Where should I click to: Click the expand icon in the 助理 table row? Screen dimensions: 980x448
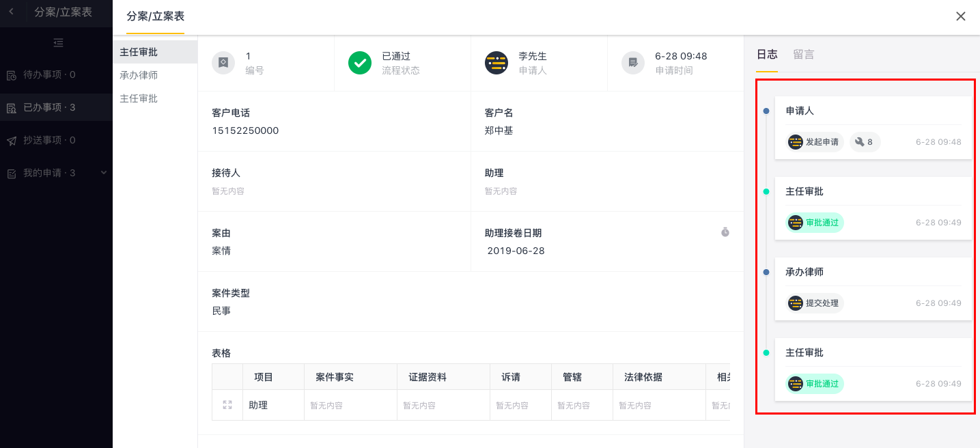227,405
